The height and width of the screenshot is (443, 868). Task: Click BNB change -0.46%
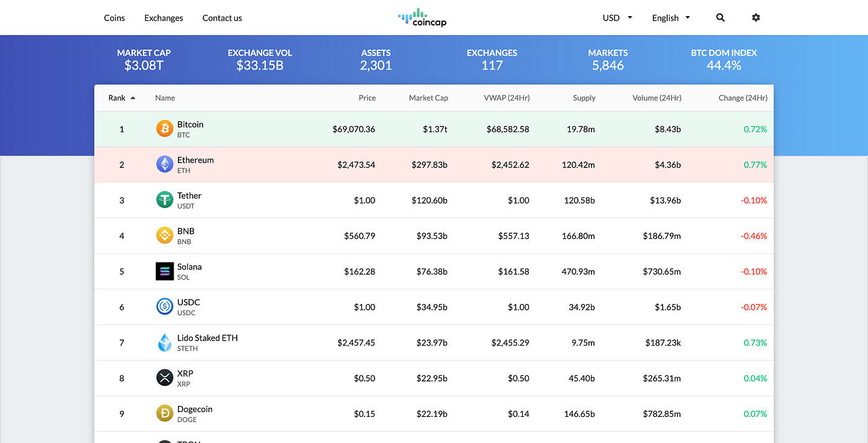[754, 236]
